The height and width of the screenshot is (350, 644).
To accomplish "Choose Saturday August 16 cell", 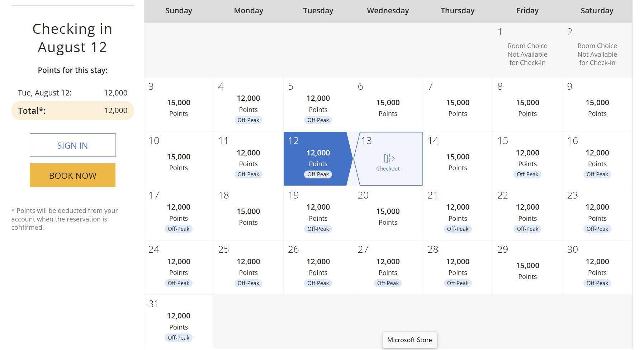I will point(597,159).
